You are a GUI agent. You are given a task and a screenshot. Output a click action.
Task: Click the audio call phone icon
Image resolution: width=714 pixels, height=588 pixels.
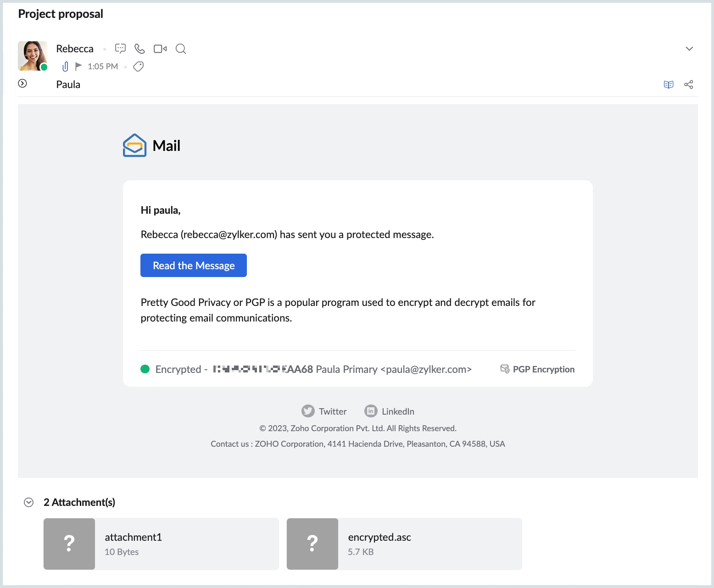click(x=139, y=49)
